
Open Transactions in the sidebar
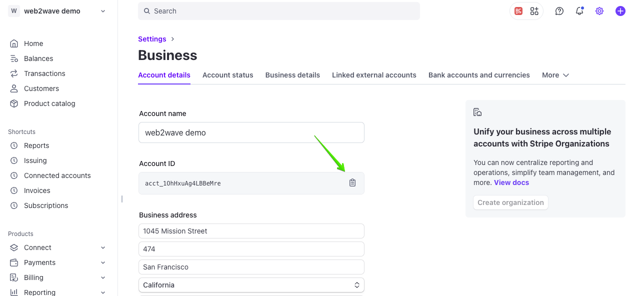point(44,73)
